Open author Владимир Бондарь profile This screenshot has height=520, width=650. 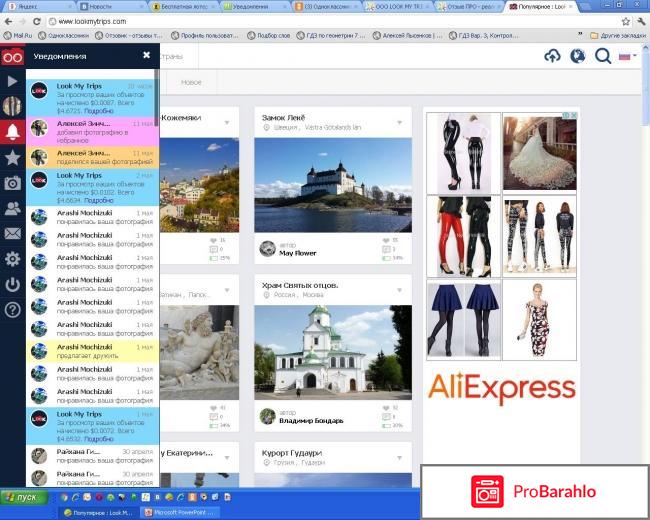click(x=311, y=420)
